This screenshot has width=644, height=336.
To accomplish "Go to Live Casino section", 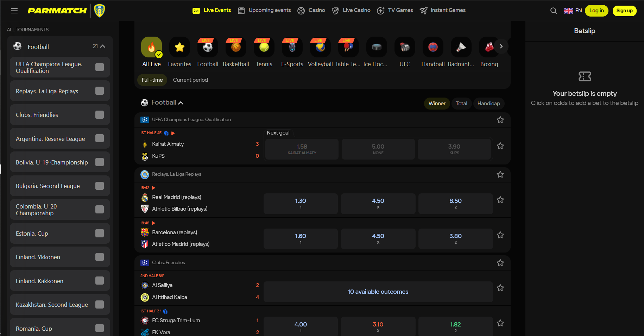I will 351,10.
